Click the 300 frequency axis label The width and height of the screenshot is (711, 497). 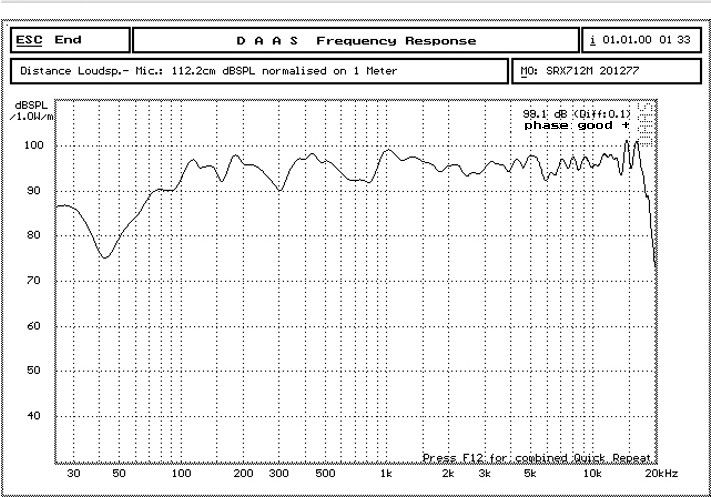278,473
